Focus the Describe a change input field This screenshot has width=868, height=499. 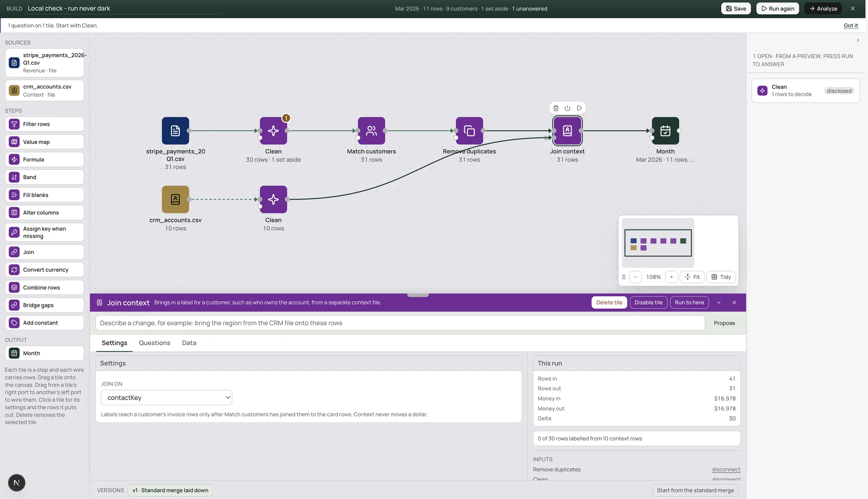point(400,323)
